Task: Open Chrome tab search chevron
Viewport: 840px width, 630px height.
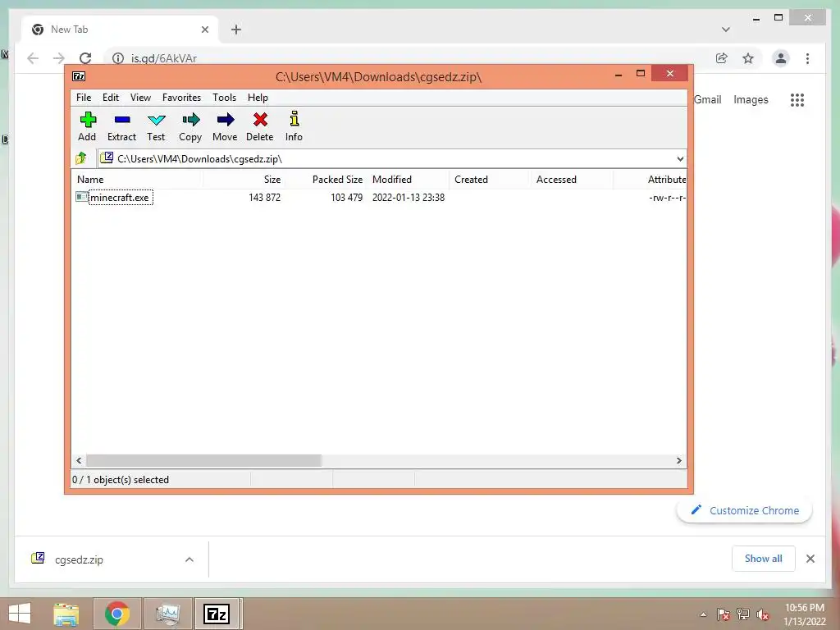Action: [726, 30]
